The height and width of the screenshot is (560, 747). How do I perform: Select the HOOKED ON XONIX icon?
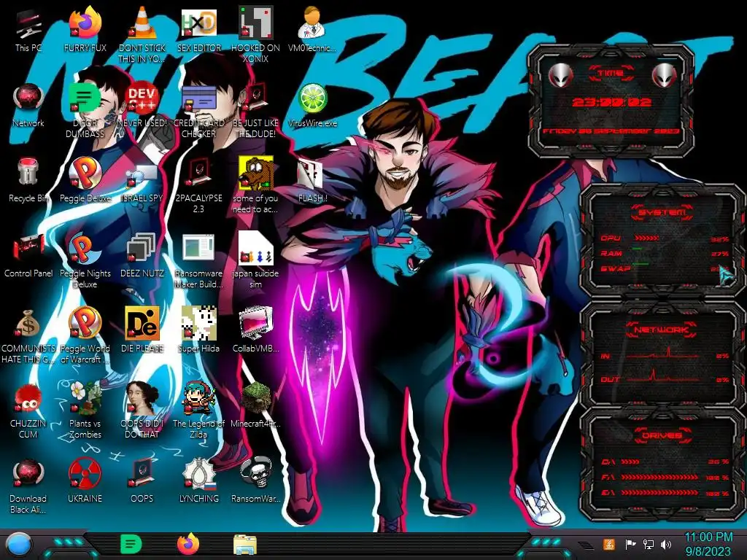(x=255, y=23)
